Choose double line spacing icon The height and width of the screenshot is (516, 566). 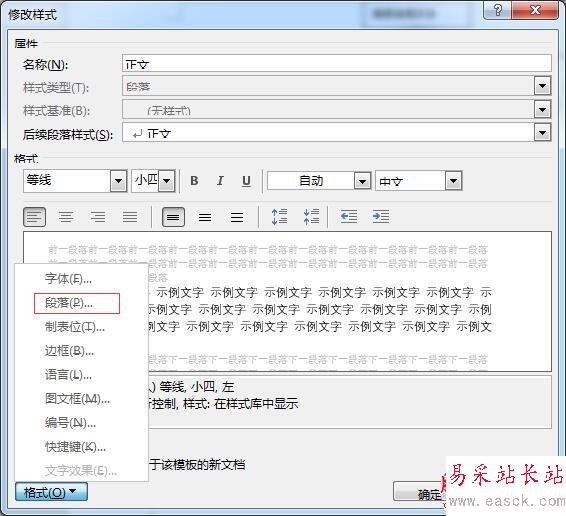(237, 217)
